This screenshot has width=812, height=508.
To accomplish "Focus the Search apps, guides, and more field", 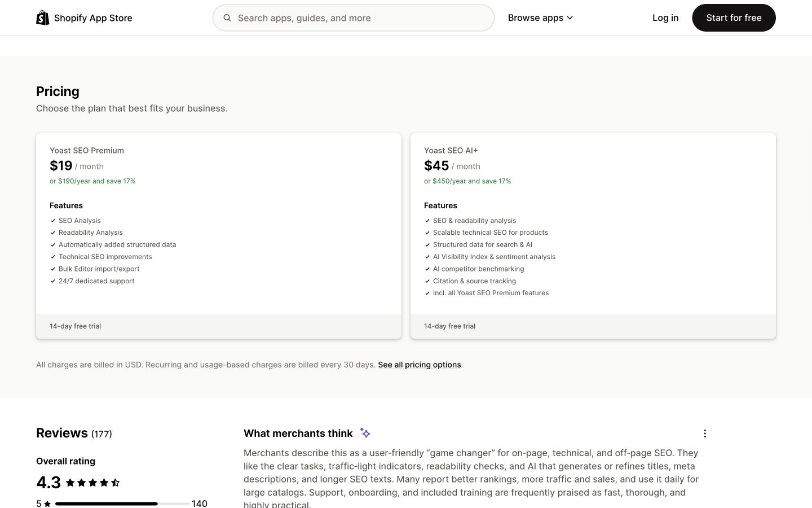I will (x=354, y=18).
